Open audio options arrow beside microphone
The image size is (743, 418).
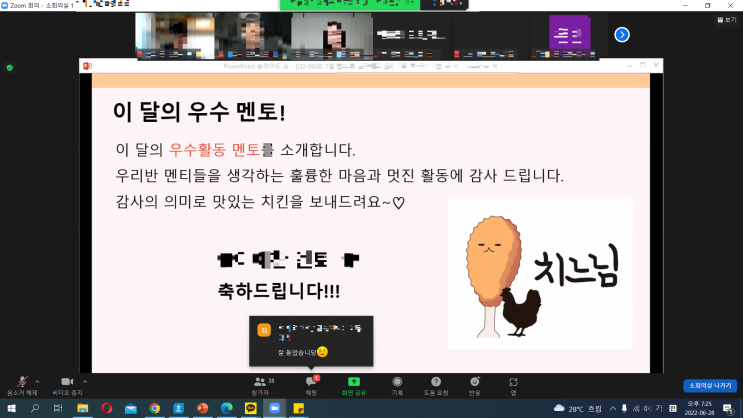coord(37,382)
